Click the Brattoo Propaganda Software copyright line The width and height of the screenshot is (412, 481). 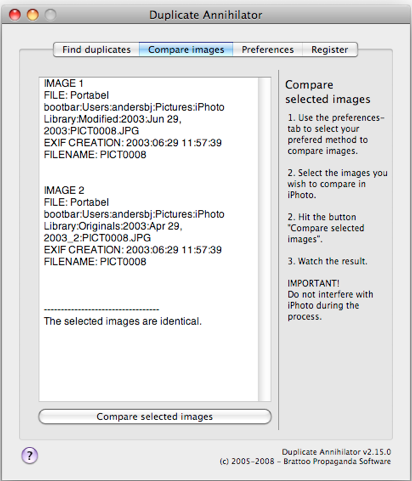click(x=305, y=462)
